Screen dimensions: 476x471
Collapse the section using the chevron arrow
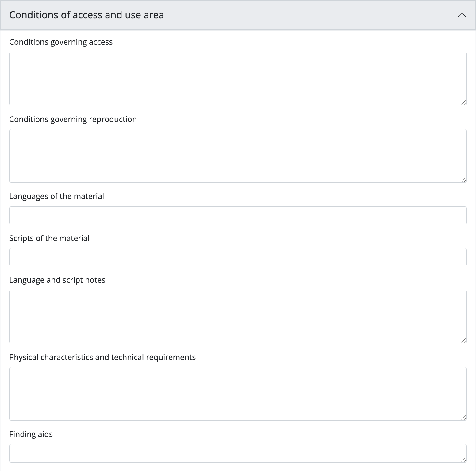click(x=462, y=15)
